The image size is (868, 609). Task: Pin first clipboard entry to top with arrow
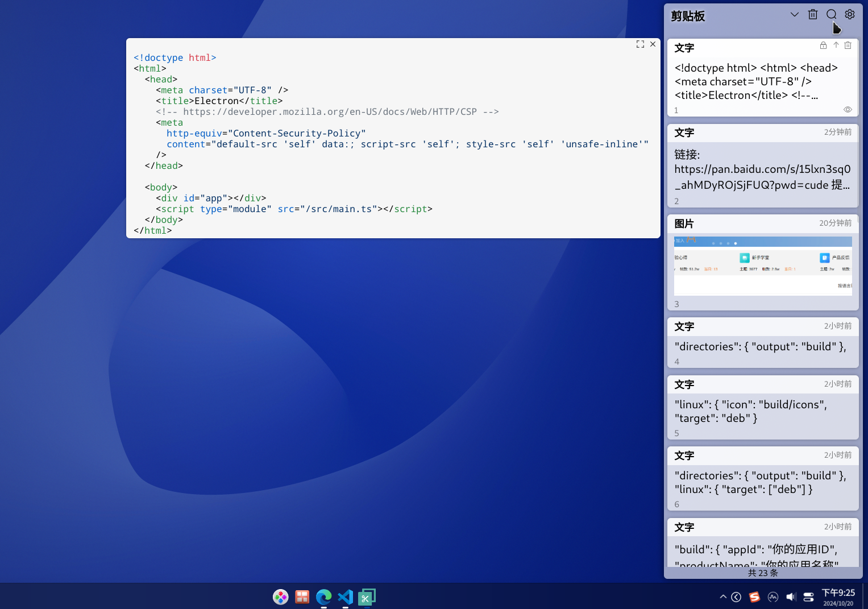(x=836, y=45)
